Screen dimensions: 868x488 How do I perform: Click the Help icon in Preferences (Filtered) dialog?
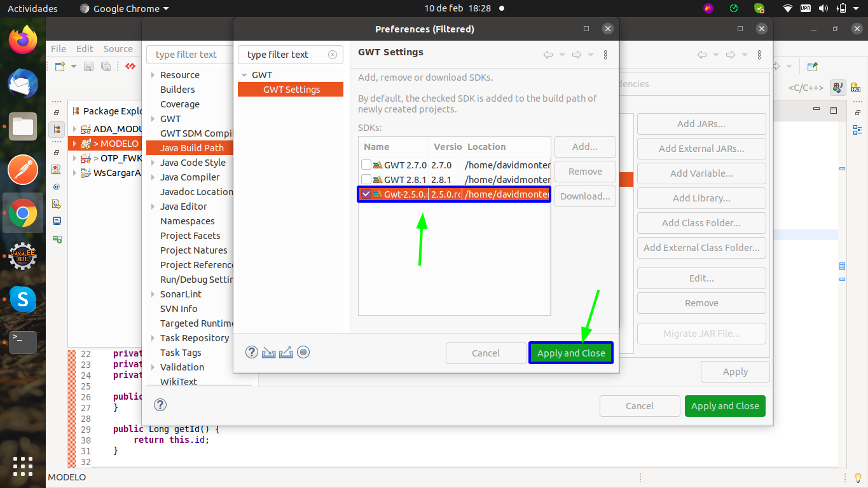251,352
